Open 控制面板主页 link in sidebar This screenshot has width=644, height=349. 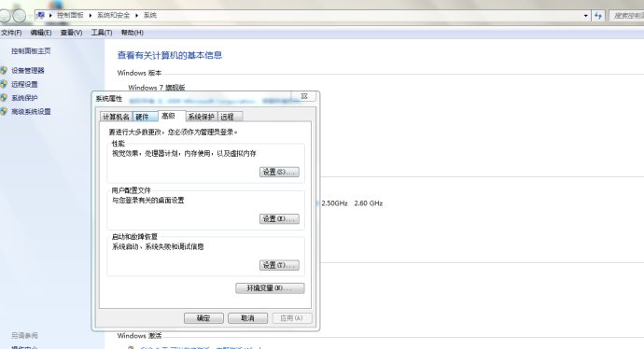click(31, 51)
